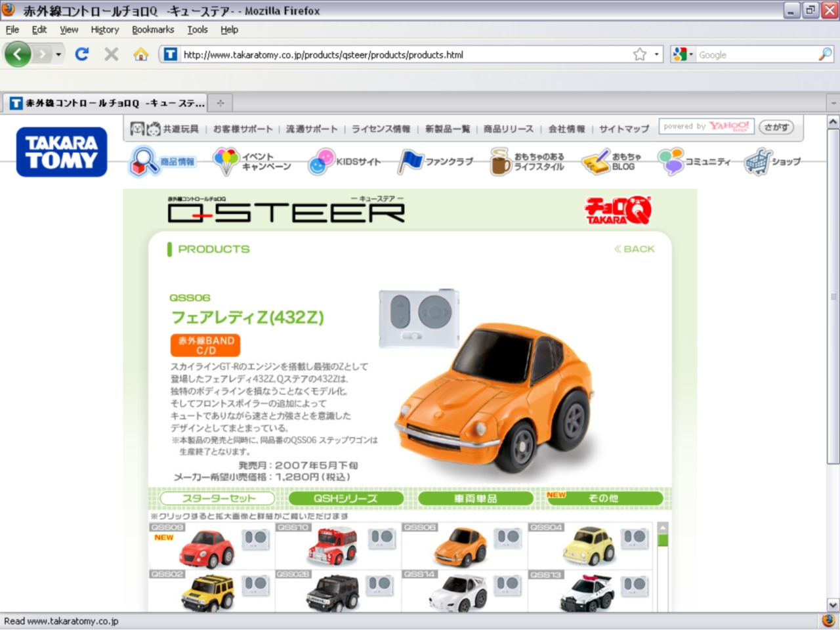Select the その他 category tab
The image size is (840, 630).
(x=604, y=498)
